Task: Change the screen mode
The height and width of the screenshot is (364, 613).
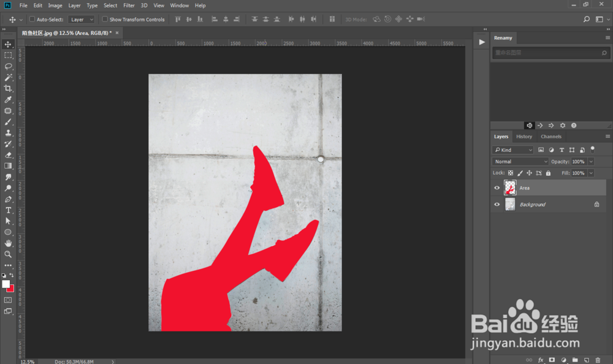Action: 8,311
